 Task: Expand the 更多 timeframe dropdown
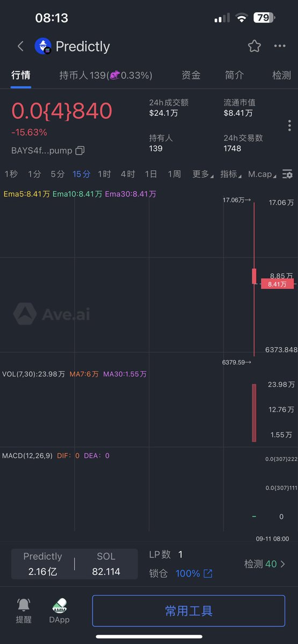pyautogui.click(x=202, y=174)
